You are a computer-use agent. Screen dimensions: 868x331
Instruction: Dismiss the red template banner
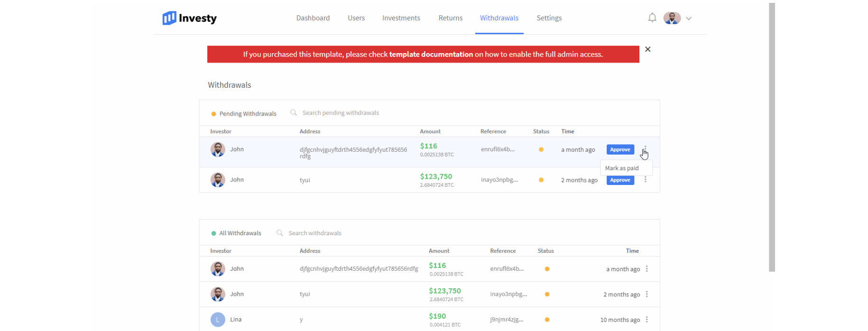(647, 49)
